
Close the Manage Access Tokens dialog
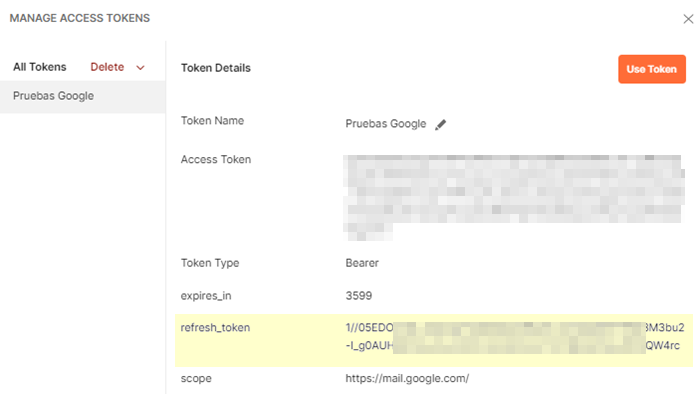click(688, 19)
